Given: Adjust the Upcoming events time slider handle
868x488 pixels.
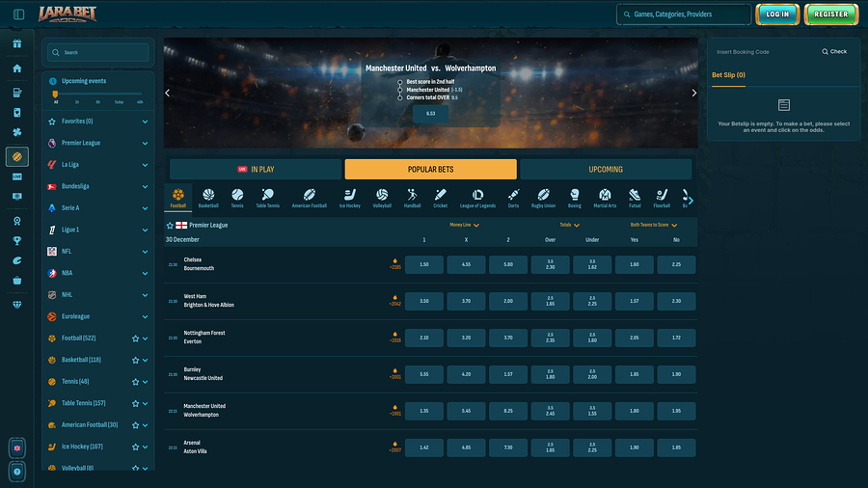Looking at the screenshot, I should tap(55, 95).
